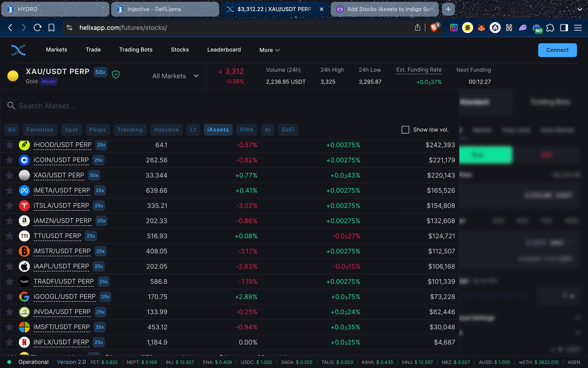Click the bookmark icon in toolbar
Screen dimensions: 588x368
(x=51, y=28)
